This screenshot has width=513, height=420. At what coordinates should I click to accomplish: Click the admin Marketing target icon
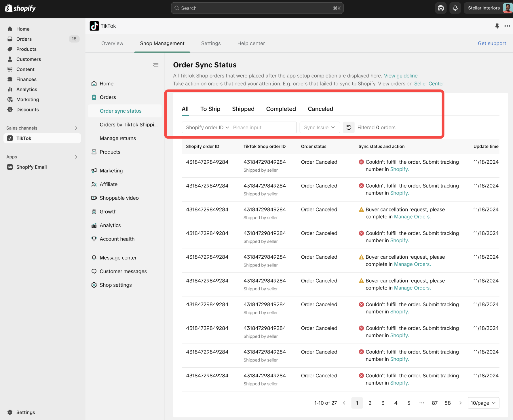point(10,99)
